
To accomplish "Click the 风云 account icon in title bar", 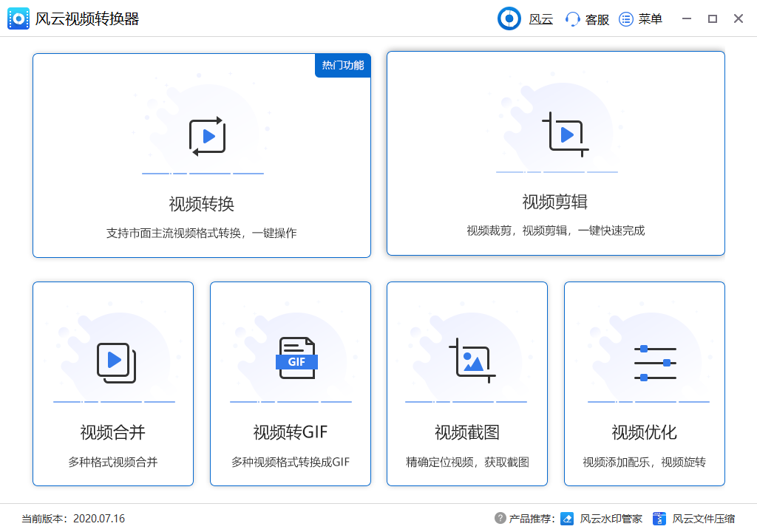I will coord(509,18).
